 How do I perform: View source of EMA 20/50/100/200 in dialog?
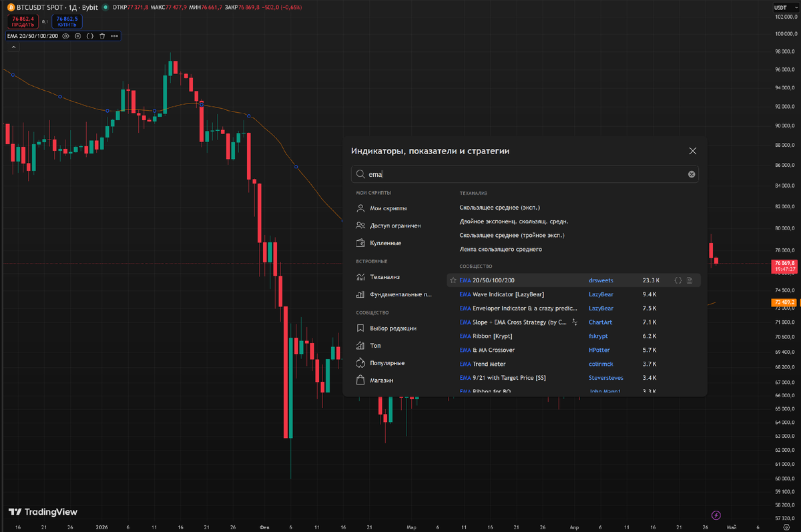point(678,280)
